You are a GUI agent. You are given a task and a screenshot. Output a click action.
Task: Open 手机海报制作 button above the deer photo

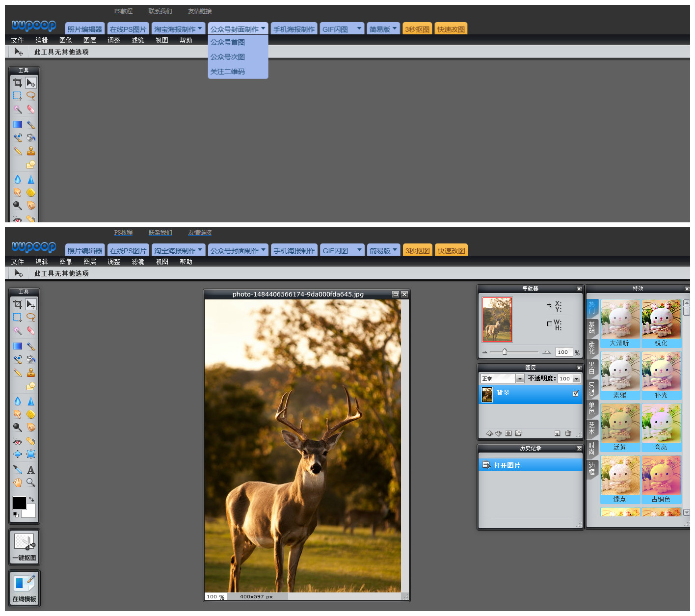click(x=294, y=250)
